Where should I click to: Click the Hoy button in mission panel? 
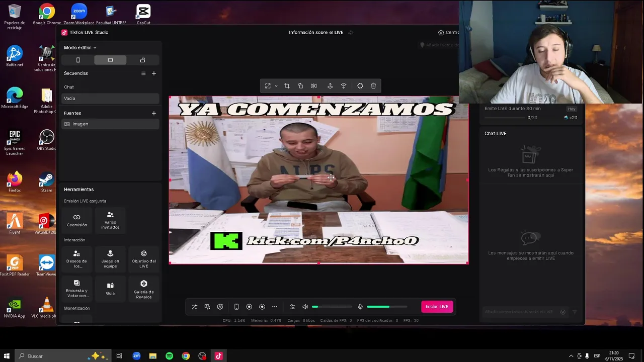coord(572,109)
